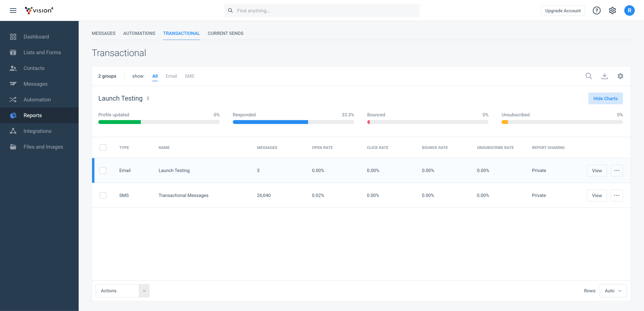Search groups with table magnifier icon
This screenshot has height=311, width=644.
click(589, 76)
